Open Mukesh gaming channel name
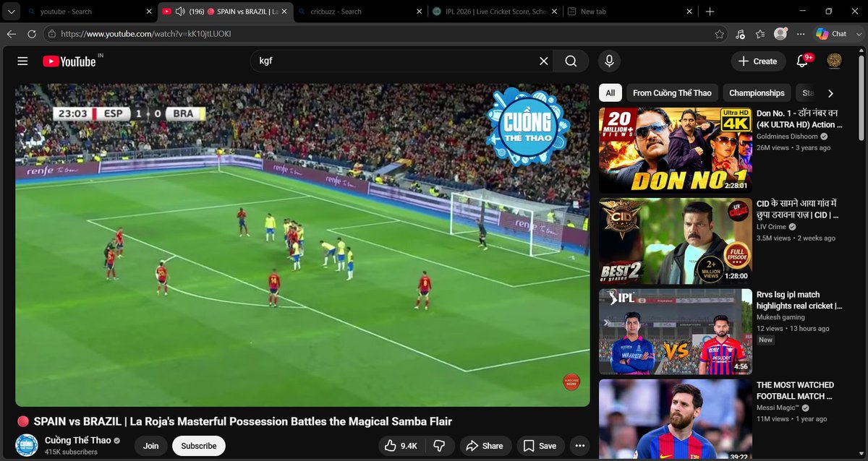868x461 pixels. (x=780, y=317)
